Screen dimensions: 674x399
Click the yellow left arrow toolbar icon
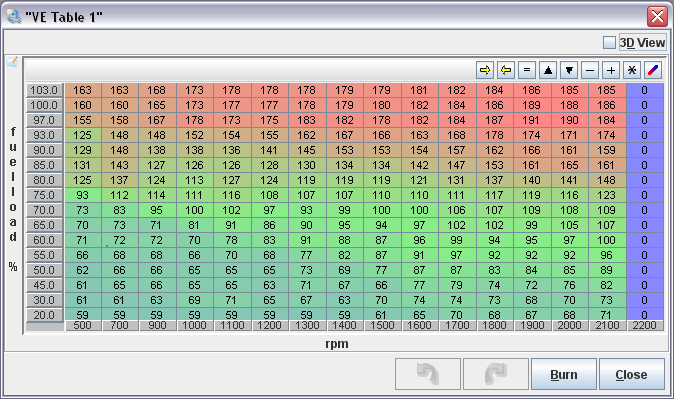(506, 70)
